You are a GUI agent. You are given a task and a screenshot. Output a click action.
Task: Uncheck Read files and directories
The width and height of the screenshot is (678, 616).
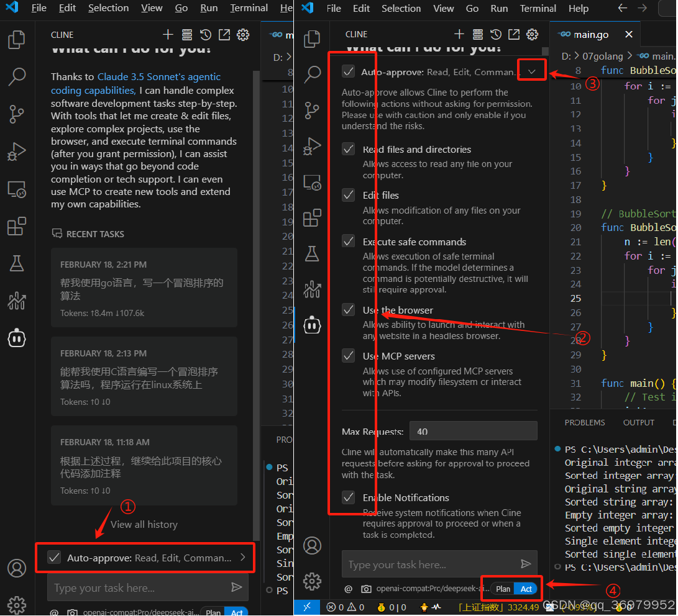coord(348,149)
